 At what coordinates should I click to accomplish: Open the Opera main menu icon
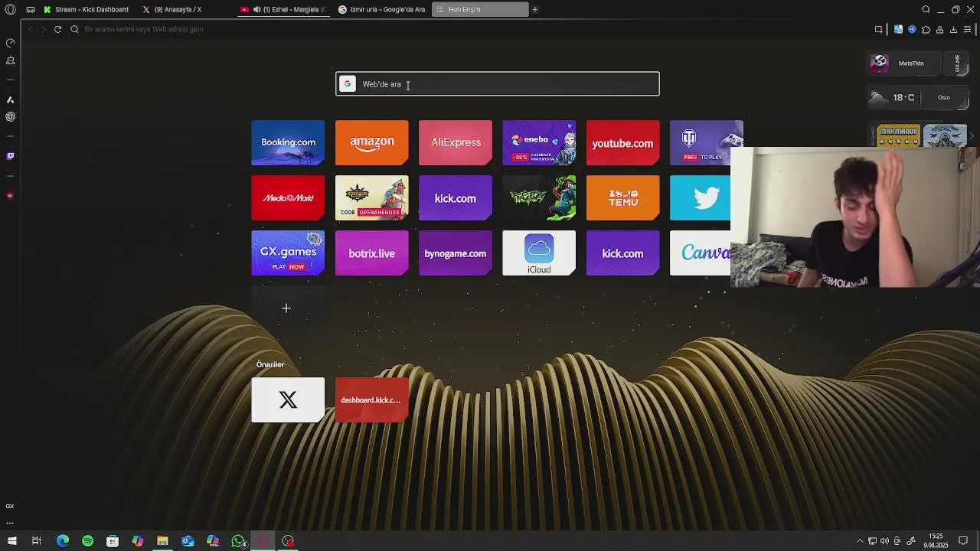point(11,9)
